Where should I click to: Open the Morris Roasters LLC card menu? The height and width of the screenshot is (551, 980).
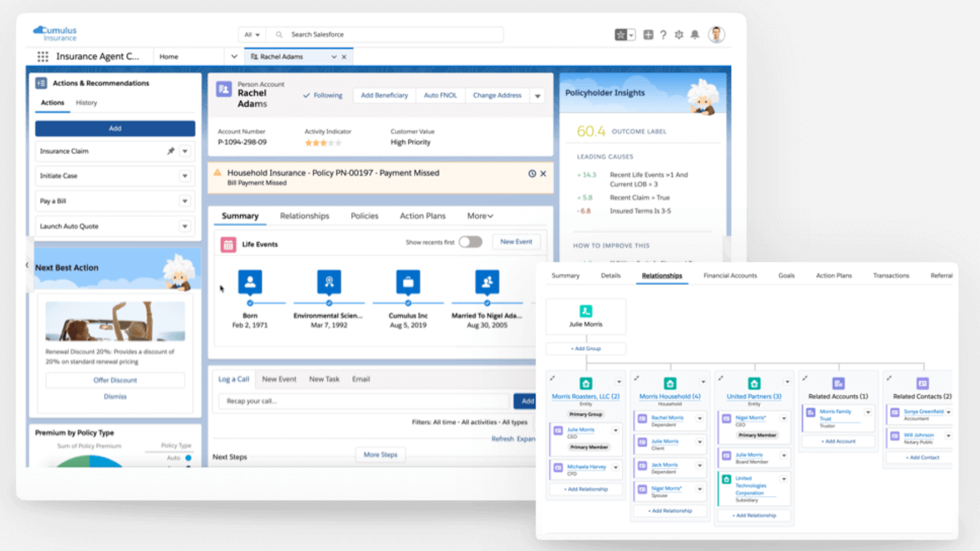[x=619, y=382]
